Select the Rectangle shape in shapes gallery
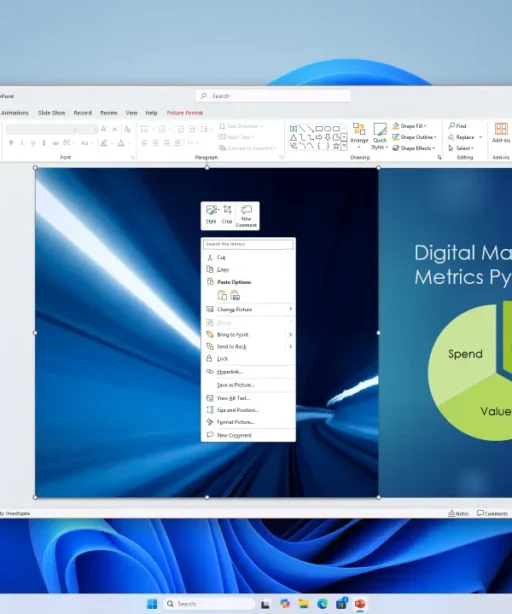The image size is (512, 614). tap(319, 128)
